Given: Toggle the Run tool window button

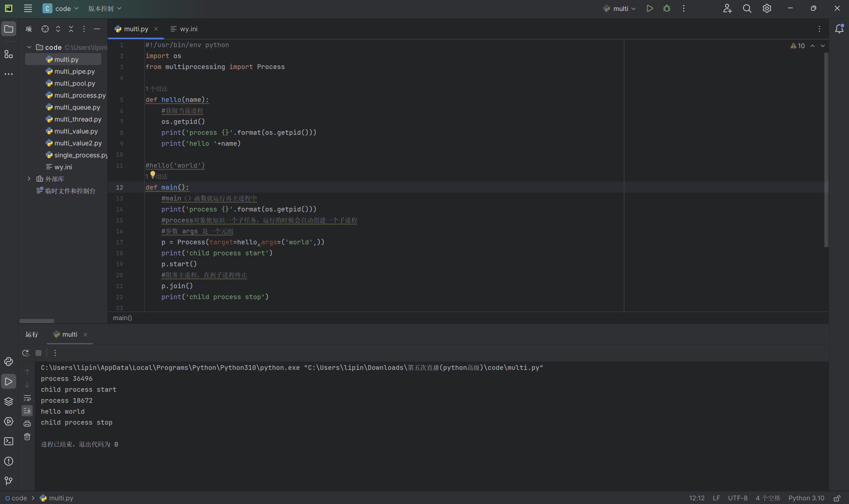Looking at the screenshot, I should click(x=9, y=381).
